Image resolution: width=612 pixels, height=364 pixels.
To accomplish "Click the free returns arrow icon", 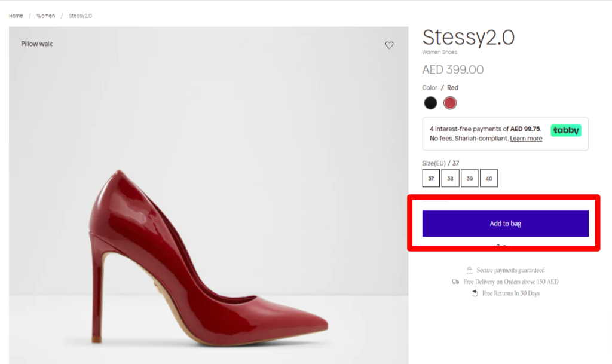I will click(x=474, y=293).
